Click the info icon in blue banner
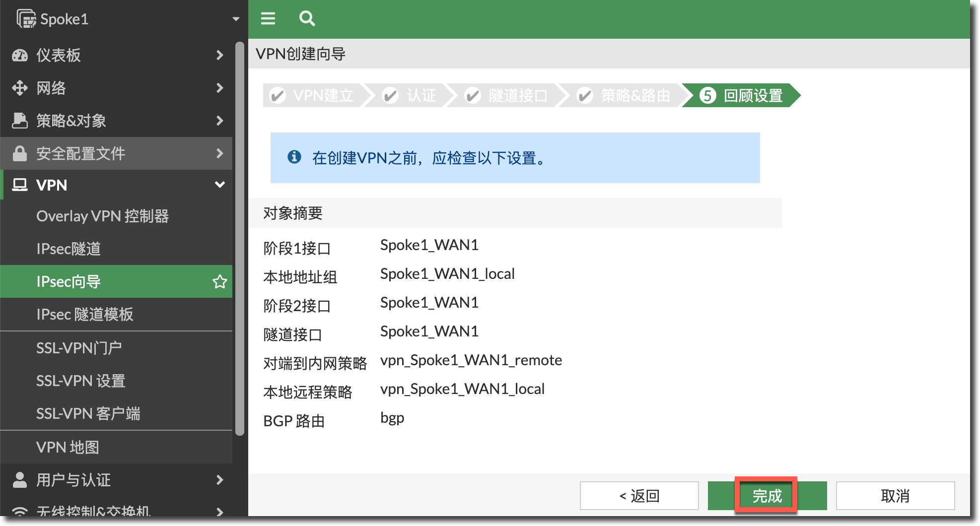Image resolution: width=980 pixels, height=526 pixels. [294, 157]
